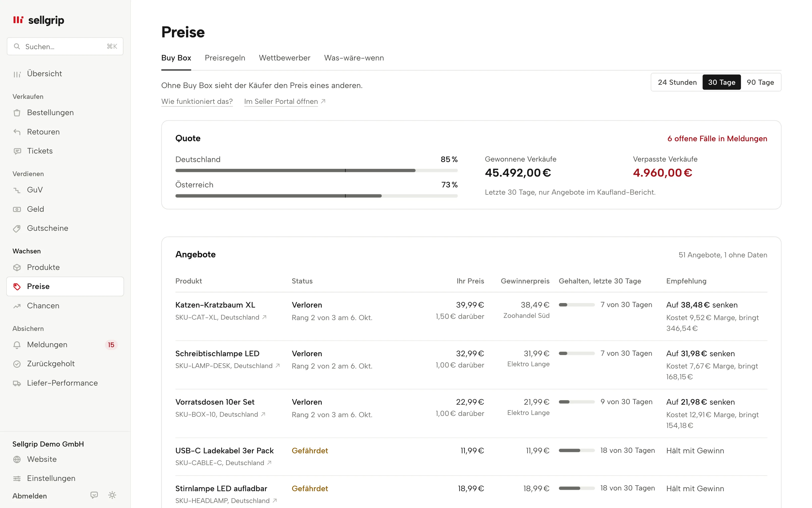
Task: Open SKU-CAT-XL, Deutschland external link
Action: pyautogui.click(x=221, y=317)
